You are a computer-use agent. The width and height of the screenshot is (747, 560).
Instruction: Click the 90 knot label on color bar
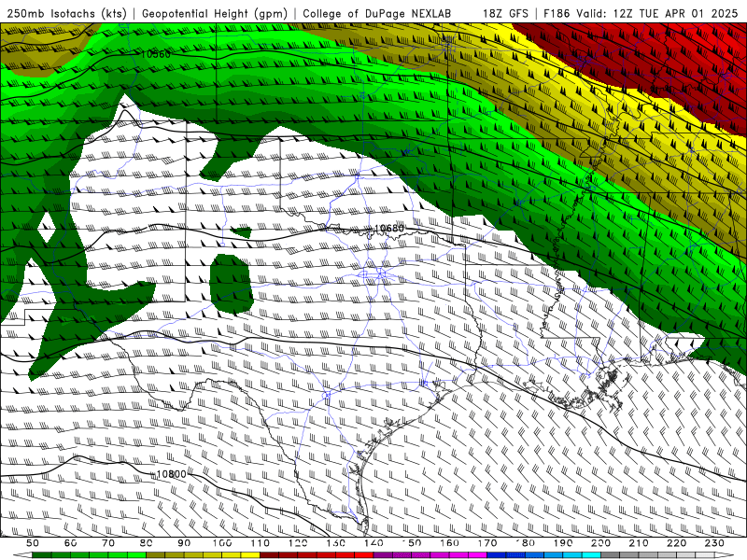coord(184,543)
